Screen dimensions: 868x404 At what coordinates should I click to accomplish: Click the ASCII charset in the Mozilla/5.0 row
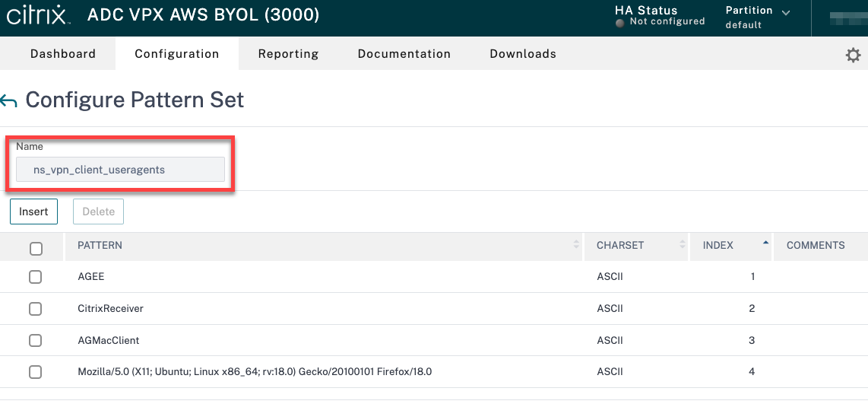610,372
